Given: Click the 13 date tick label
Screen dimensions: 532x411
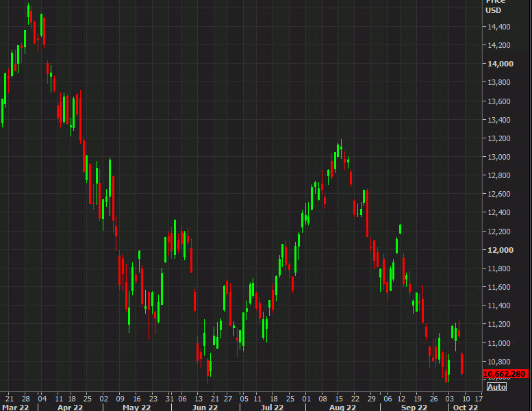Looking at the screenshot, I should pos(199,399).
